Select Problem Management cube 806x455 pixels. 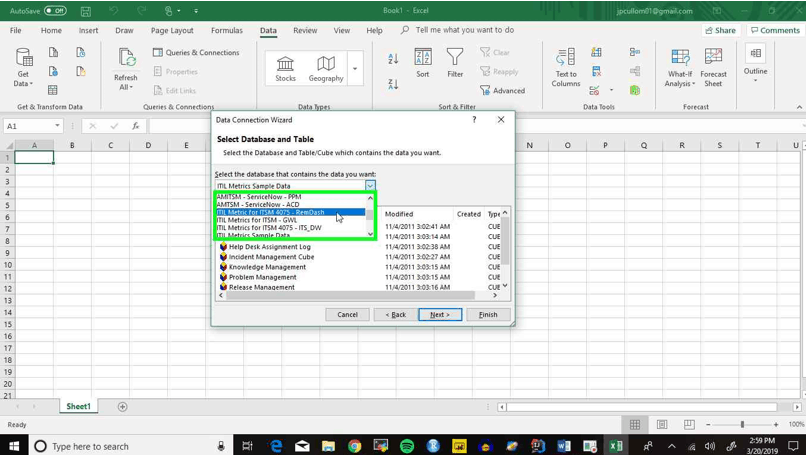[x=262, y=277]
